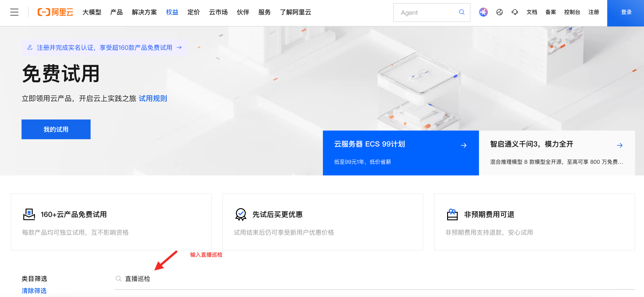This screenshot has width=644, height=297.
Task: Click the search magnifier icon in header
Action: 461,12
